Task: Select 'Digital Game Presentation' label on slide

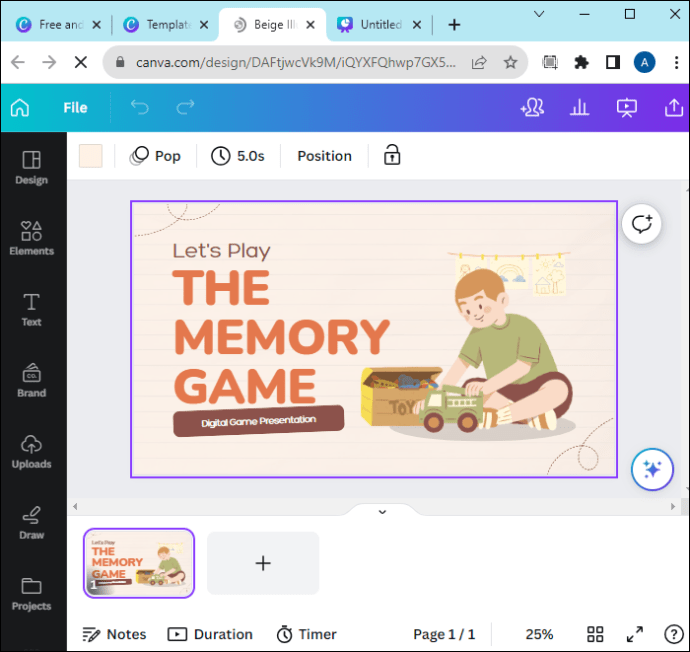Action: tap(258, 421)
